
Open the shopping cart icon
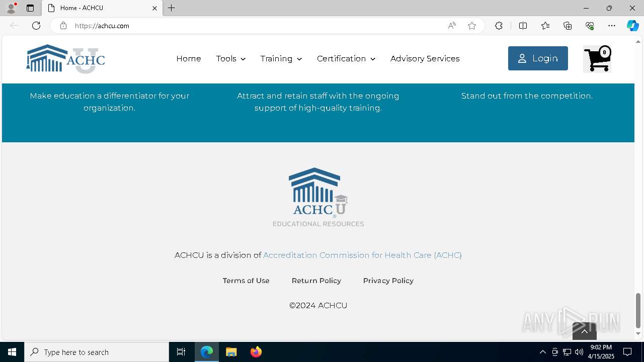tap(597, 59)
